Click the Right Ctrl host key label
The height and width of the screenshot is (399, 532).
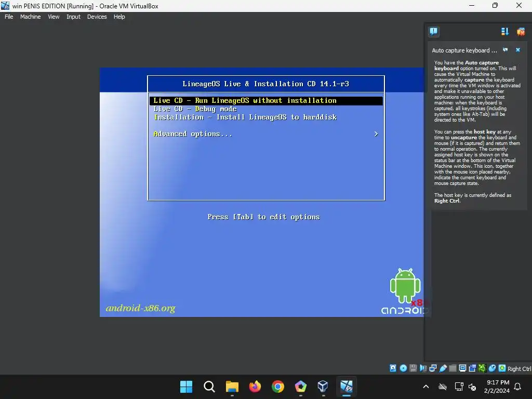pos(519,368)
